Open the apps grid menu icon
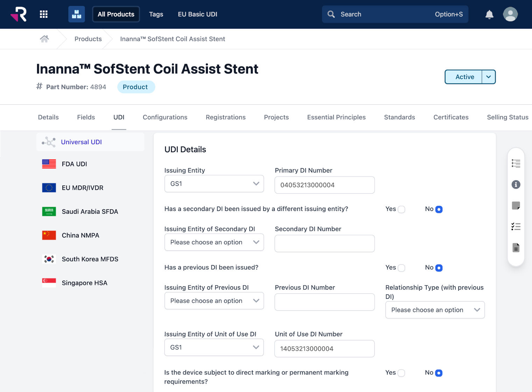The width and height of the screenshot is (532, 392). pyautogui.click(x=44, y=14)
